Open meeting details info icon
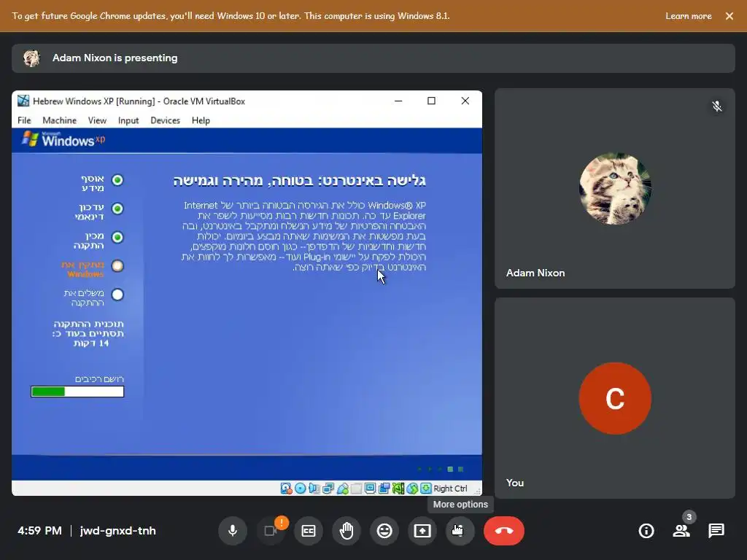This screenshot has width=747, height=560. pyautogui.click(x=646, y=531)
